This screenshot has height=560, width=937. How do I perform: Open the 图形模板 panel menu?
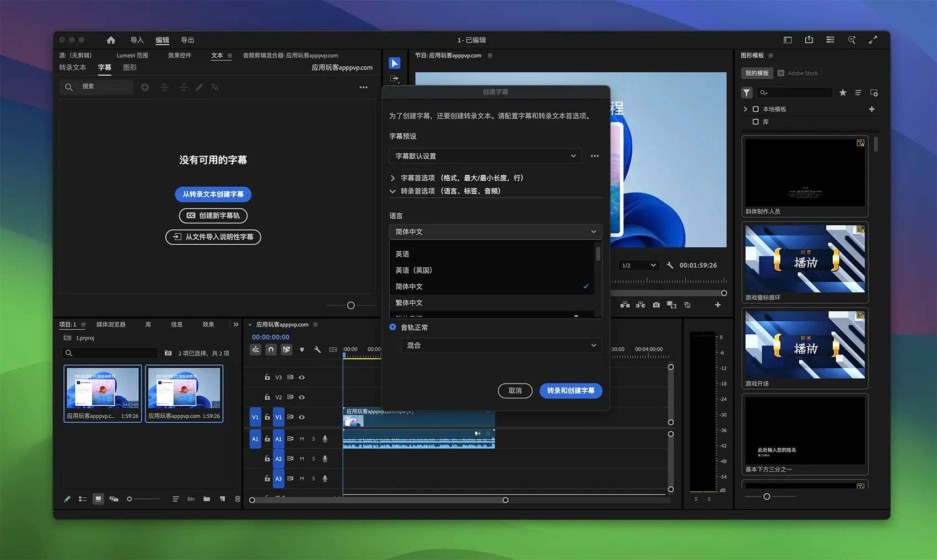pyautogui.click(x=771, y=56)
